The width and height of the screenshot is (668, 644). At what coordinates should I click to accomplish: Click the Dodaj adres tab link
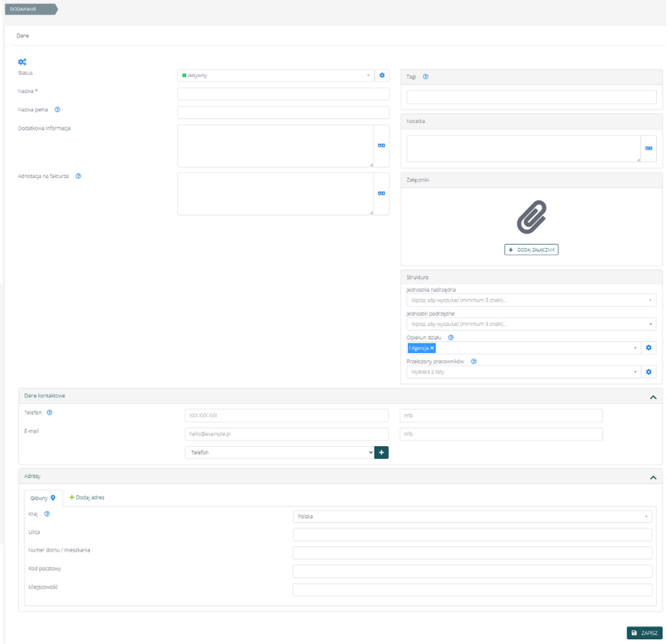click(87, 498)
